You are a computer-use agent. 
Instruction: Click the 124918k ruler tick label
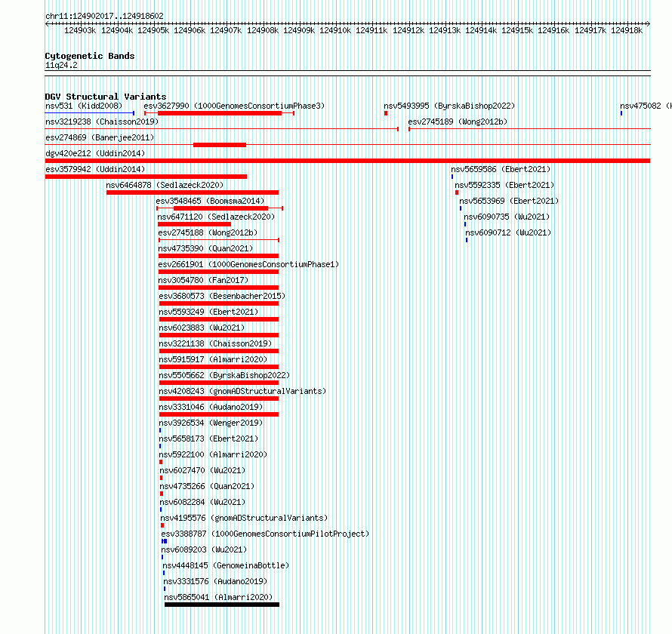[627, 30]
